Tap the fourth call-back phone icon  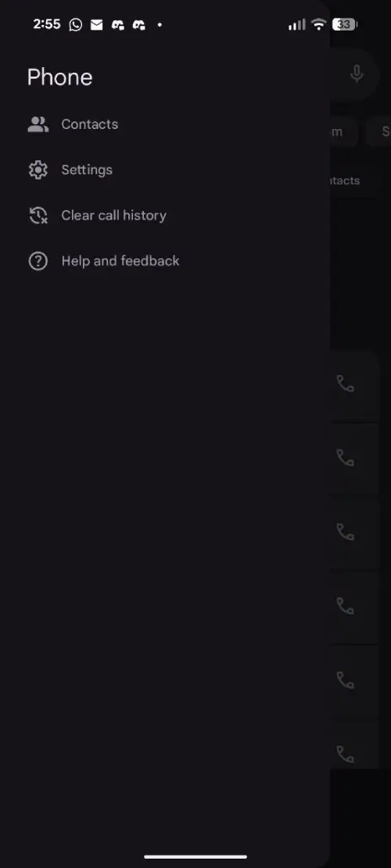[x=345, y=606]
